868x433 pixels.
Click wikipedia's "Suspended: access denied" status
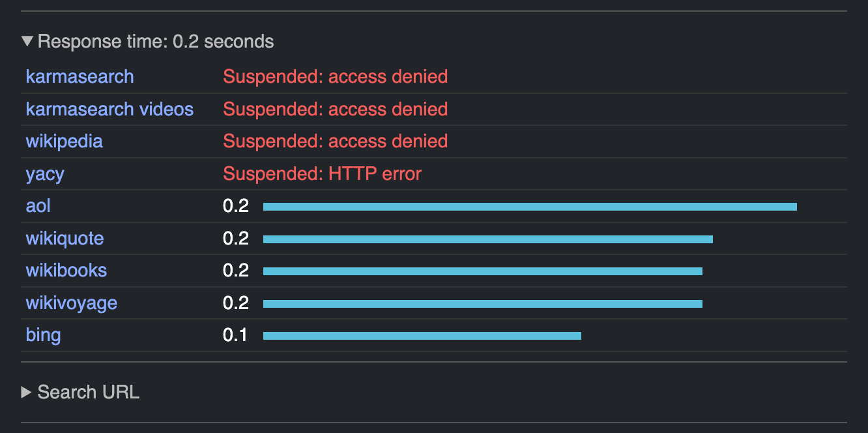click(x=335, y=142)
